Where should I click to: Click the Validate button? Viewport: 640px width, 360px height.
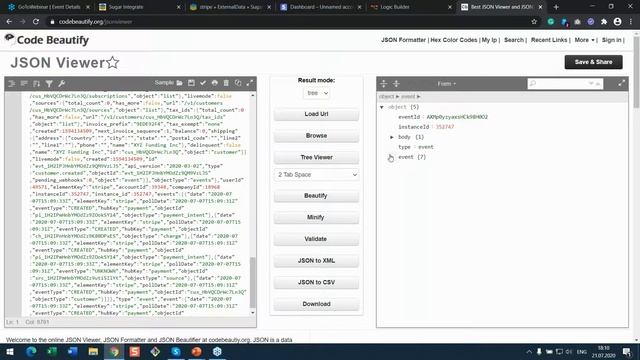click(x=316, y=239)
